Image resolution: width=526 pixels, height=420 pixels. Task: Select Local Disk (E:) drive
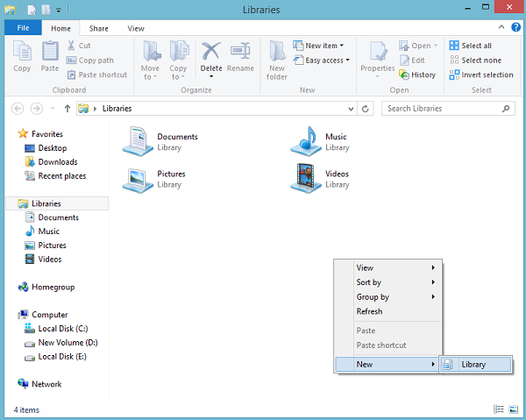coord(56,357)
